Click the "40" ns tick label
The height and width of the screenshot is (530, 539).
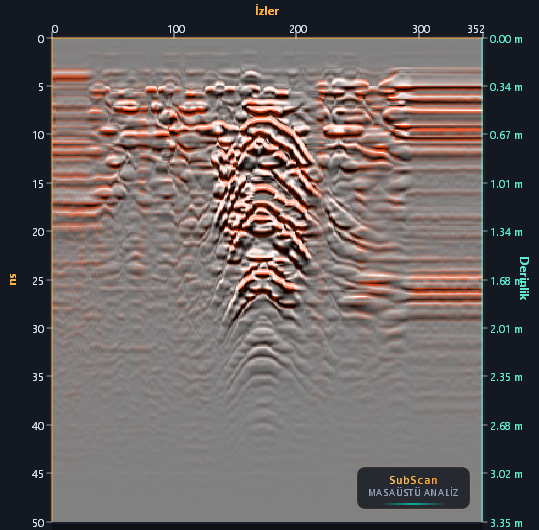pyautogui.click(x=38, y=426)
